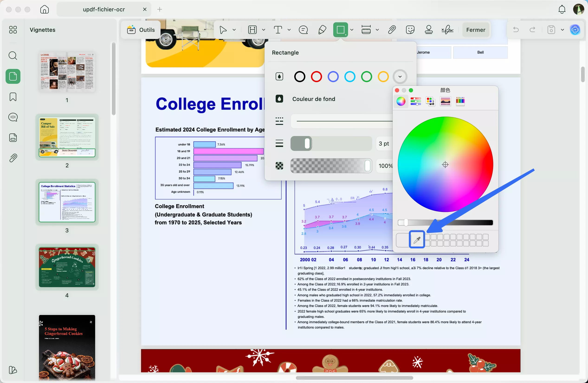Select the black border color
Viewport: 588px width, 383px height.
pos(299,77)
